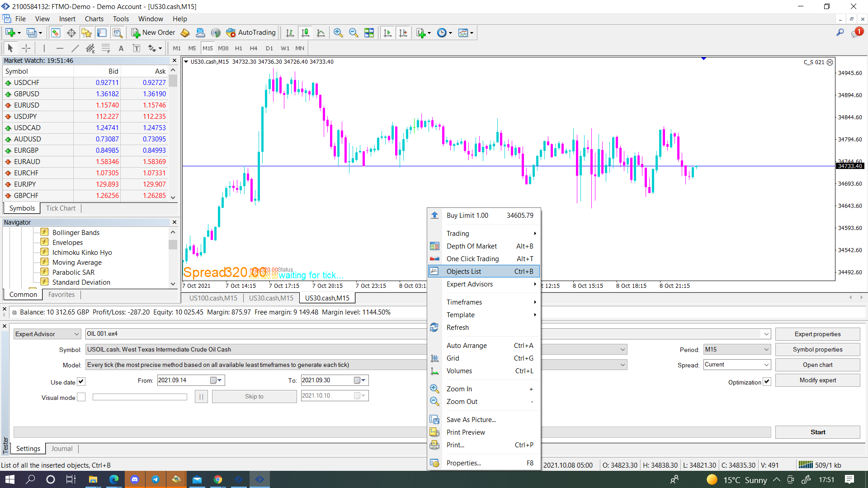Image resolution: width=868 pixels, height=488 pixels.
Task: Switch to line chart display
Action: tap(321, 33)
